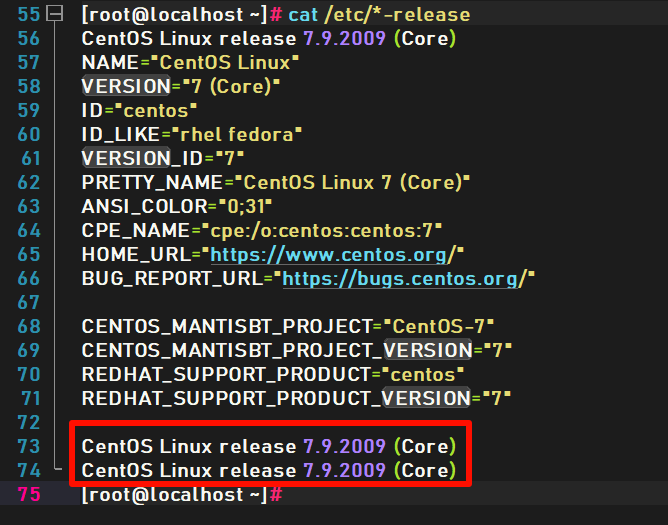Click the "rhel fedora" value
This screenshot has height=525, width=668.
tap(236, 135)
